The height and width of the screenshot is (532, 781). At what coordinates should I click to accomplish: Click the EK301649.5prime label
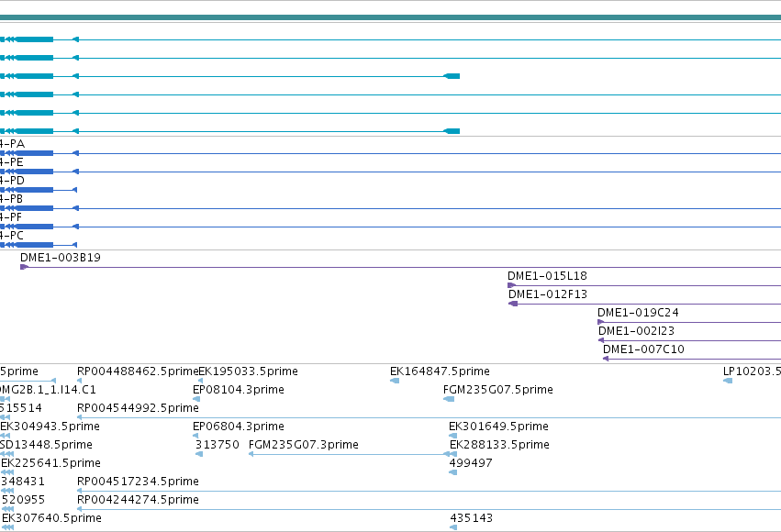tap(498, 427)
